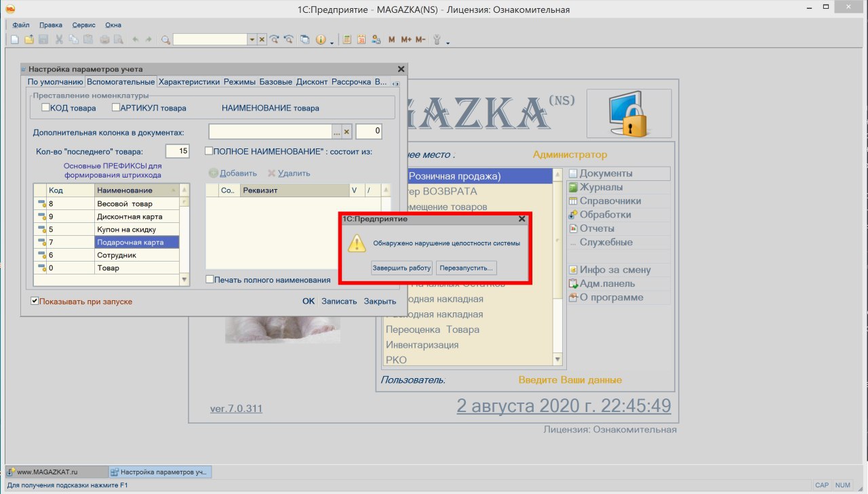Enable the КОД товара checkbox
868x494 pixels.
(x=45, y=107)
